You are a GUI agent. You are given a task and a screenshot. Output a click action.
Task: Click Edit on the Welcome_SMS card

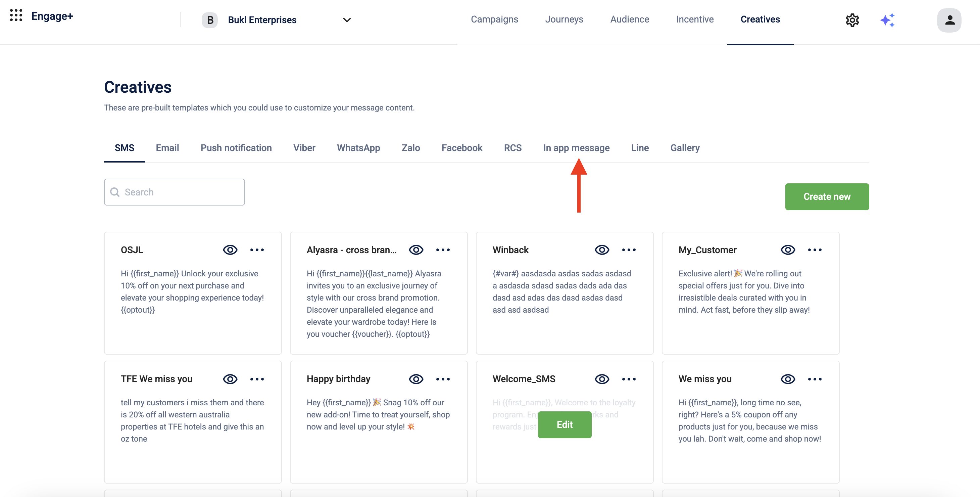[x=564, y=425]
